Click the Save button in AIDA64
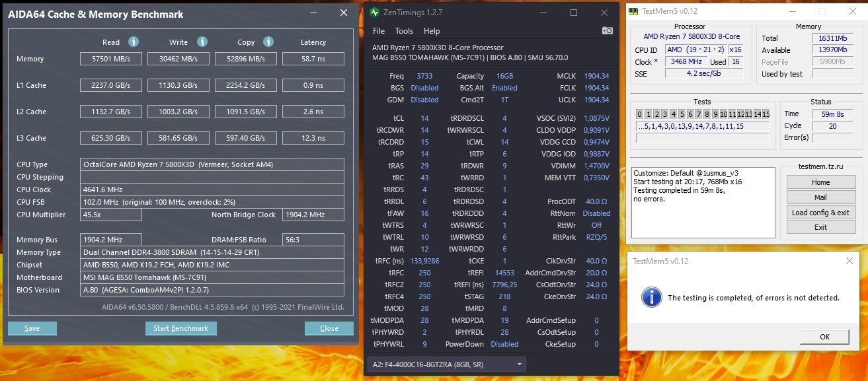This screenshot has width=868, height=381. pos(32,328)
